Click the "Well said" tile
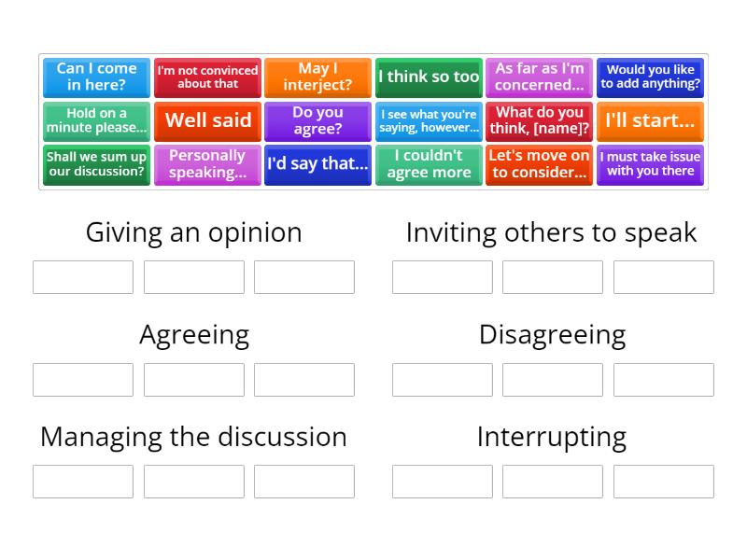 coord(207,121)
